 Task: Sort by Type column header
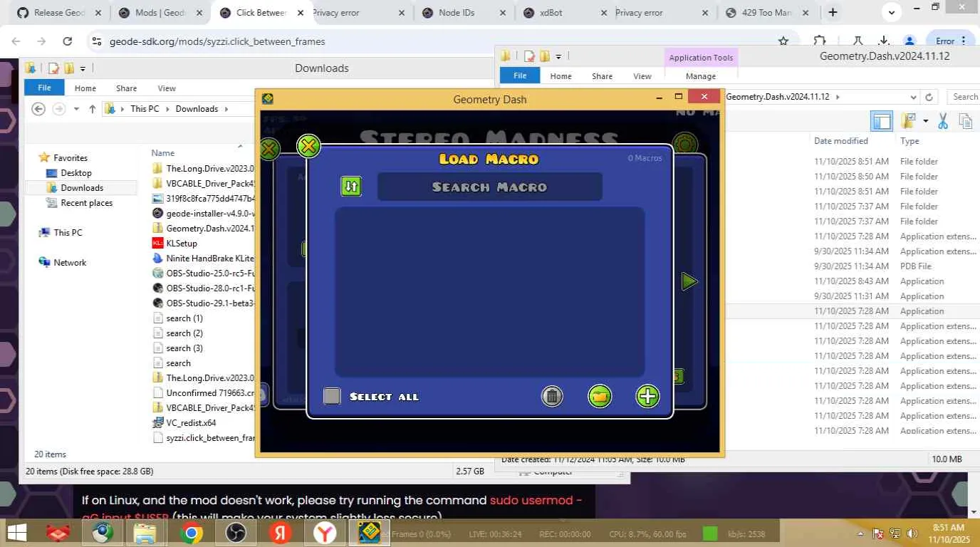tap(909, 141)
